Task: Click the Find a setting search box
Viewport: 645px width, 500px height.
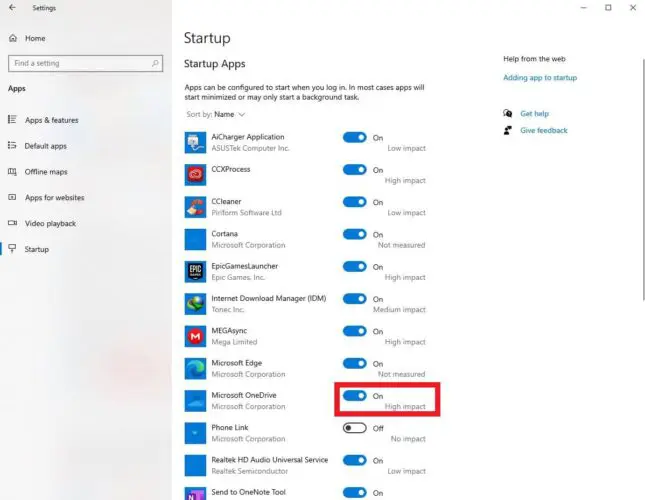Action: point(86,63)
